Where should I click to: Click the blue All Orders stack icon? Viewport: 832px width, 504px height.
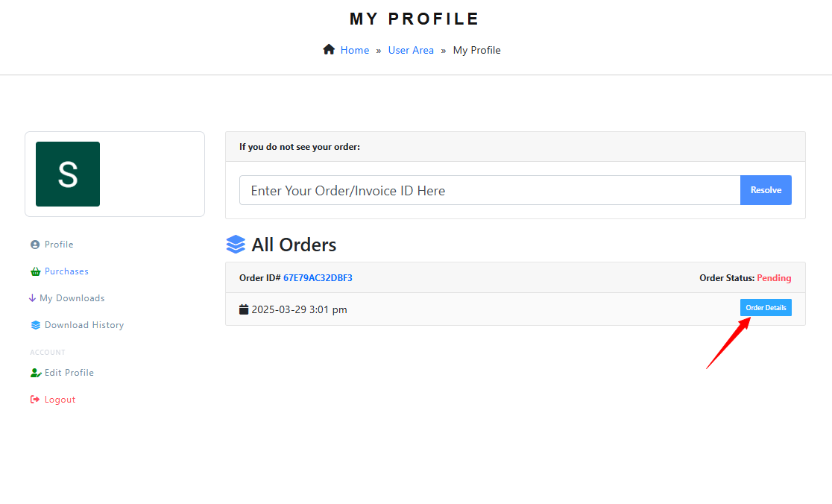coord(236,245)
